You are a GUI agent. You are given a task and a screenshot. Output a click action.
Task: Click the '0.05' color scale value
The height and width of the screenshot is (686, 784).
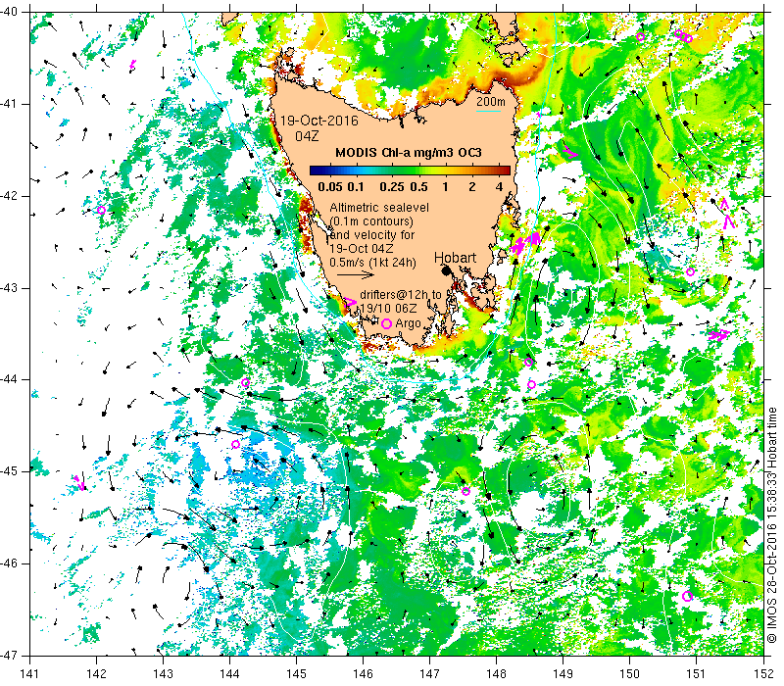330,187
